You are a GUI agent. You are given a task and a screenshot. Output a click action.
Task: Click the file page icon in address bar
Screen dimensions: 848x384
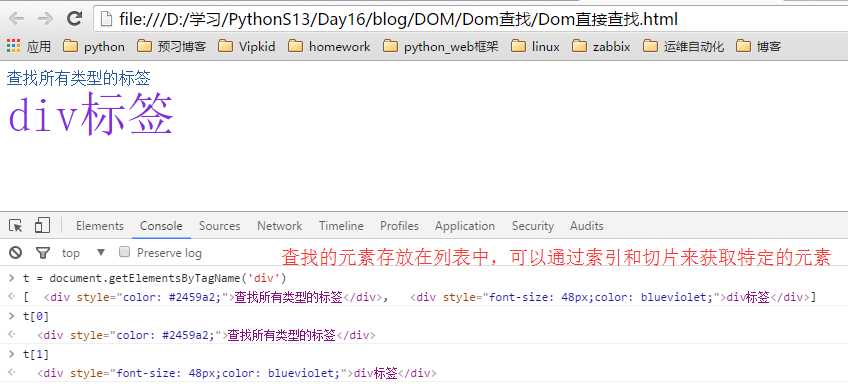pyautogui.click(x=107, y=20)
